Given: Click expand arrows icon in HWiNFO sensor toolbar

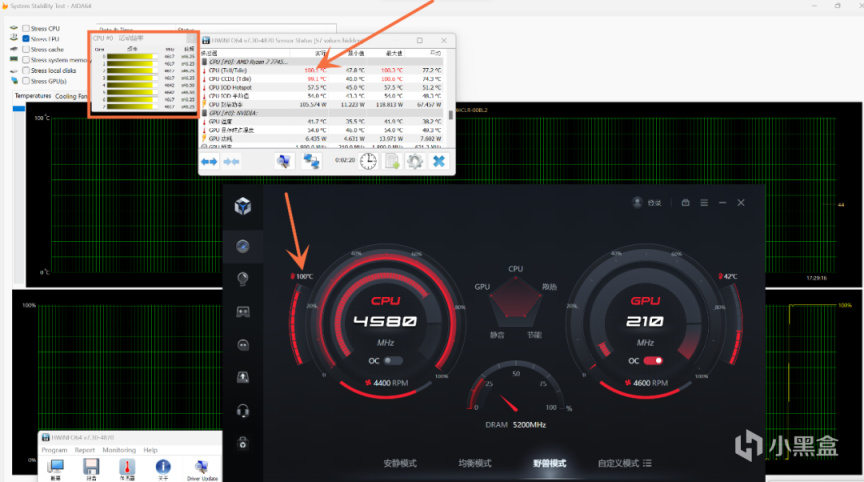Looking at the screenshot, I should [209, 161].
